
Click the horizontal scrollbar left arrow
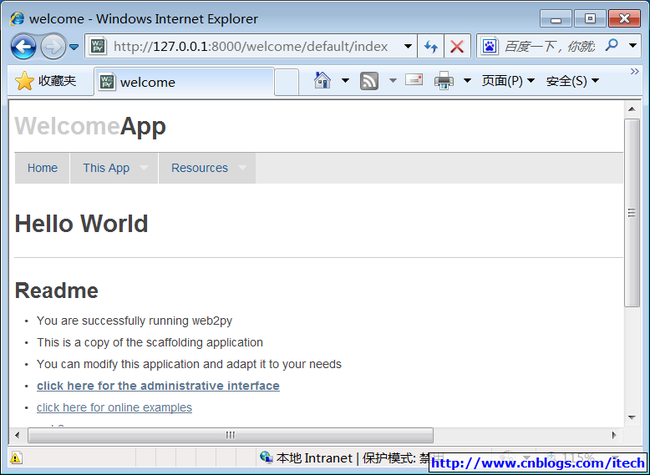point(17,435)
